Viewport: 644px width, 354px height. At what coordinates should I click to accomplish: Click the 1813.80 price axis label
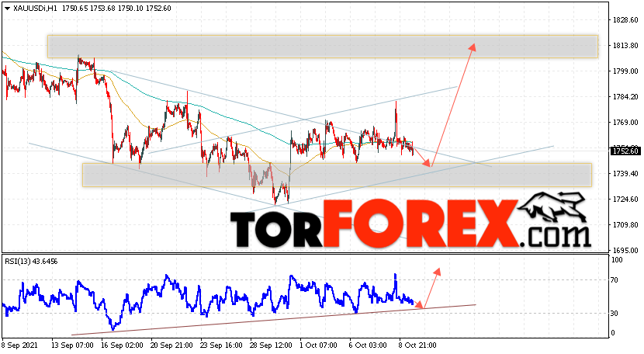[625, 45]
